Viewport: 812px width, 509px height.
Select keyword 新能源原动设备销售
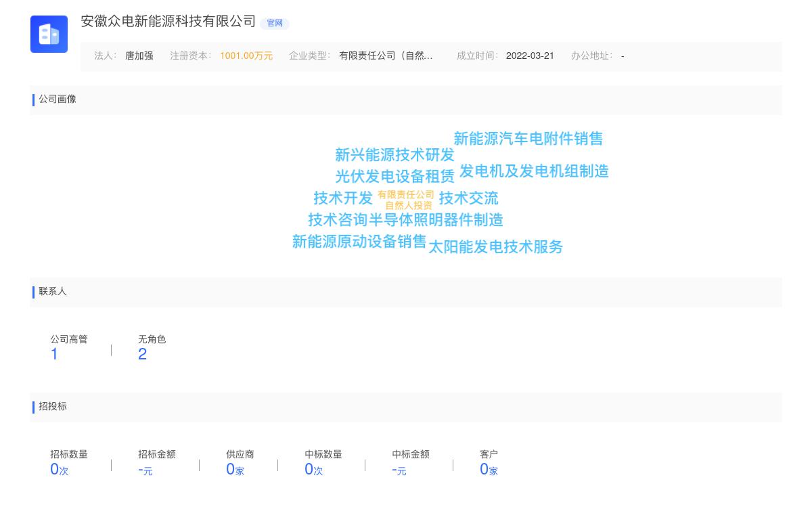[x=359, y=242]
